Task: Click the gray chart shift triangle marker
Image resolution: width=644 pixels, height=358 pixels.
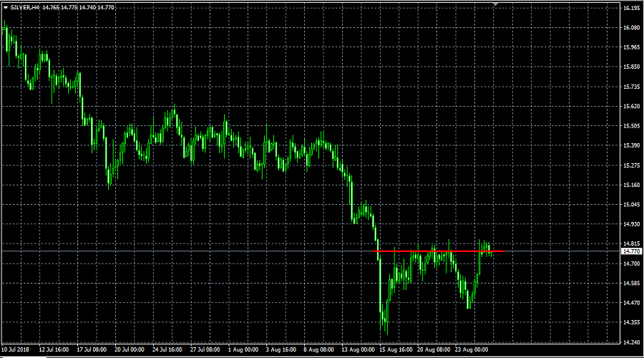Action: 494,4
